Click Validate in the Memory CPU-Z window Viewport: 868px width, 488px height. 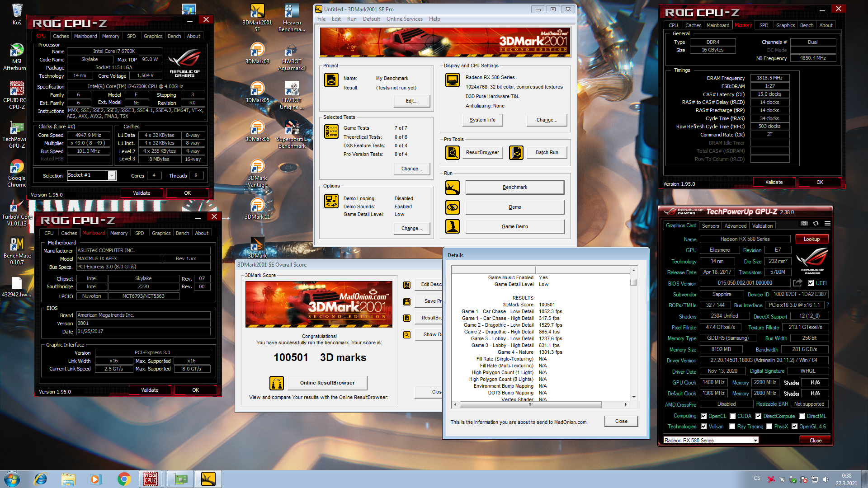pyautogui.click(x=774, y=182)
